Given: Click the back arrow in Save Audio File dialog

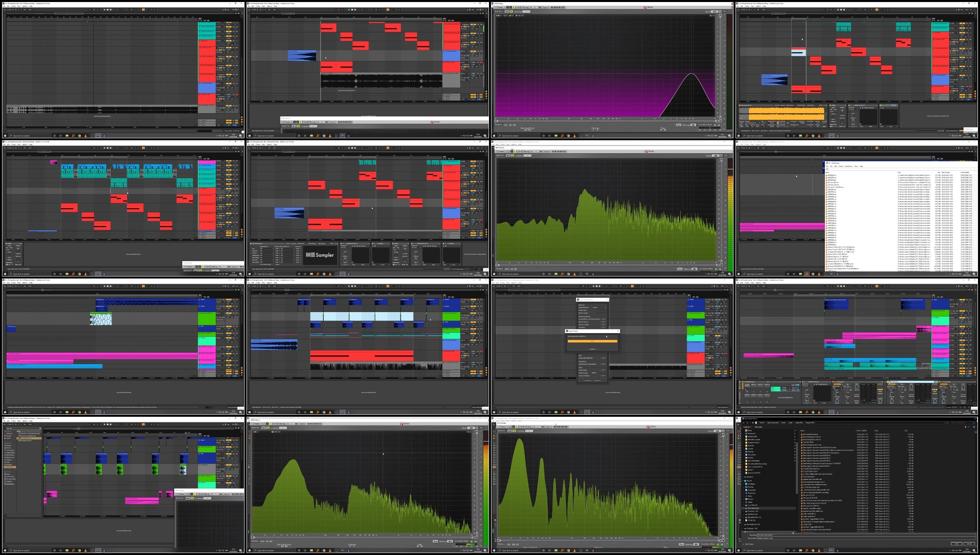Looking at the screenshot, I should pyautogui.click(x=744, y=423).
